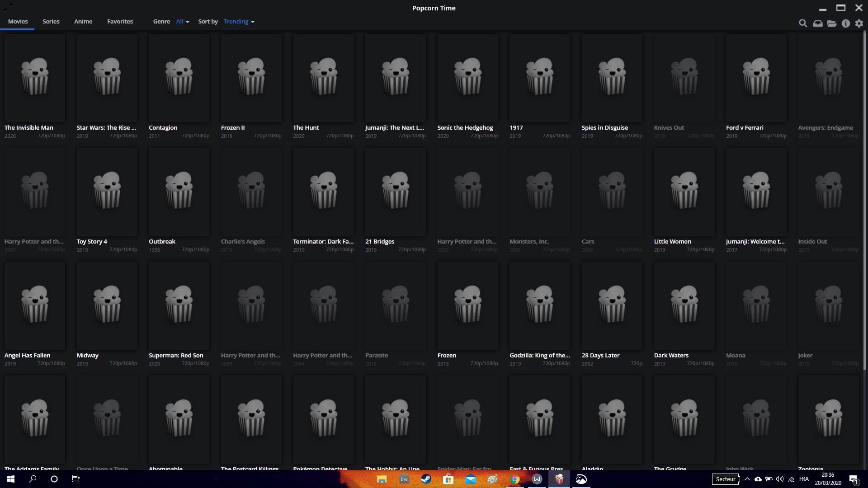The width and height of the screenshot is (868, 488).
Task: Click the open folder icon
Action: point(832,23)
